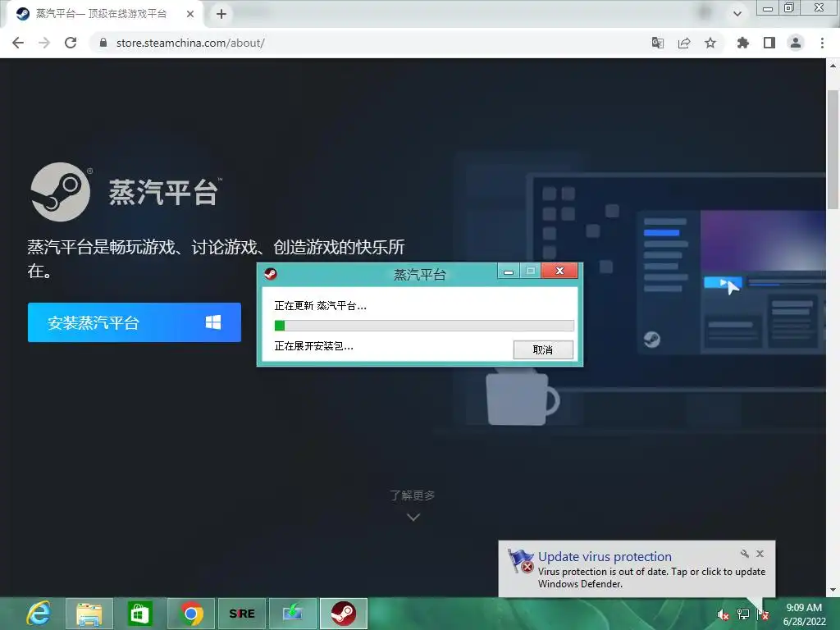The image size is (840, 630).
Task: Switch to Chrome in the taskbar
Action: pos(190,614)
